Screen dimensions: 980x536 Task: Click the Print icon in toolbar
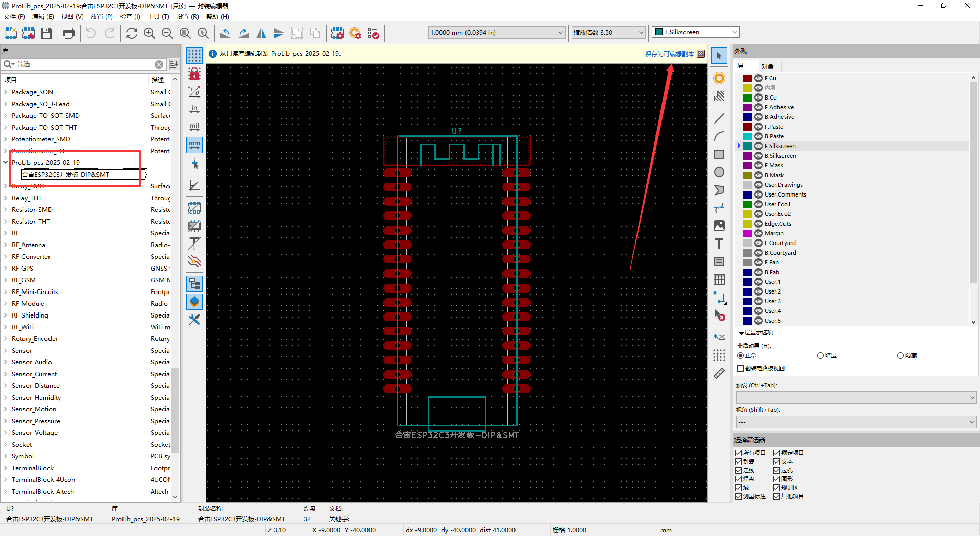(x=69, y=33)
